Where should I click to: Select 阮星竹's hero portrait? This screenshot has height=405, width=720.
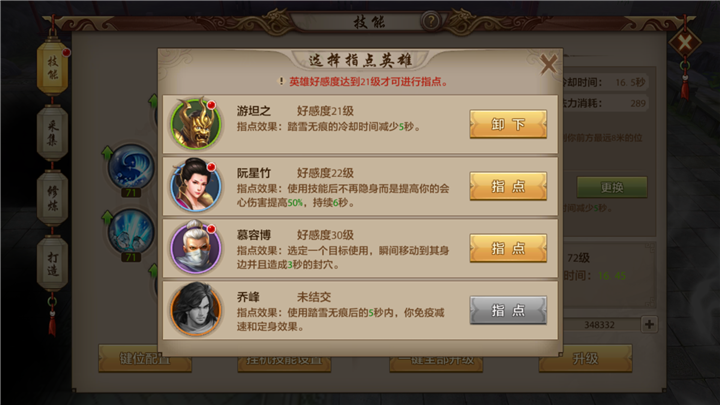pyautogui.click(x=196, y=186)
